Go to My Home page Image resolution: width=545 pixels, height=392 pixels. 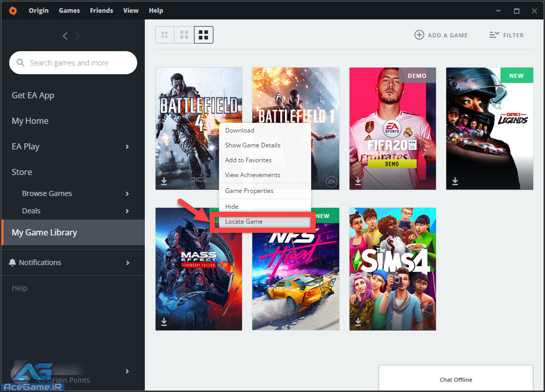coord(30,121)
